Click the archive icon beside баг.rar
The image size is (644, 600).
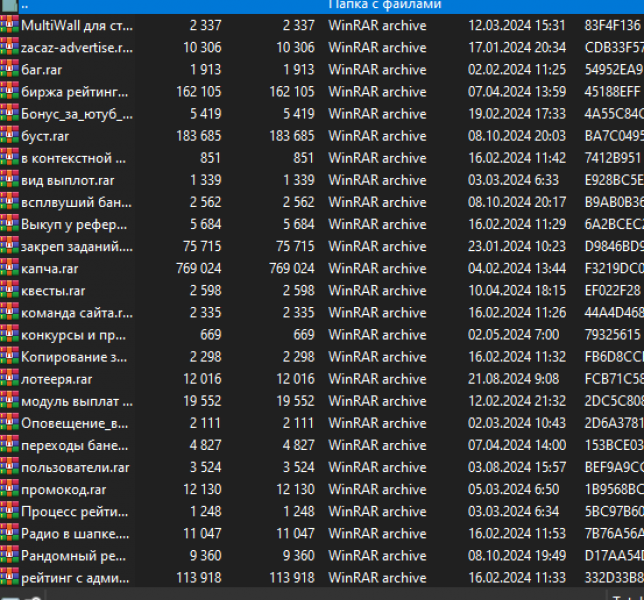point(9,70)
